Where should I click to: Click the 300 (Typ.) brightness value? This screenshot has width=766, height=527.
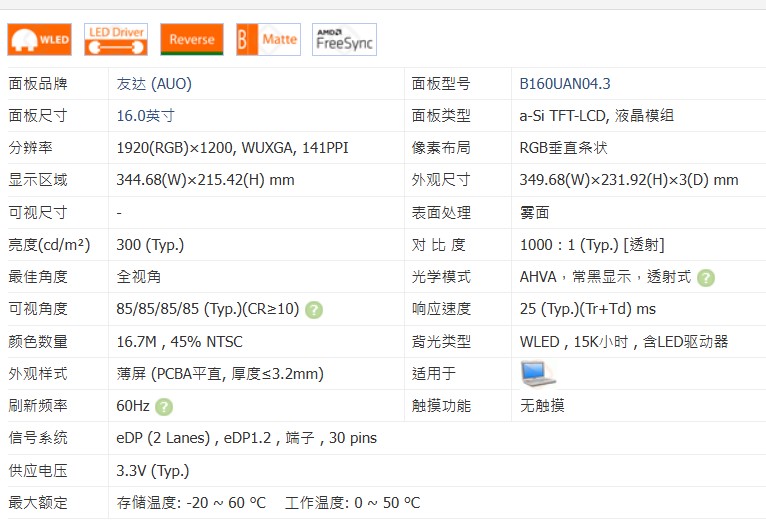(150, 245)
